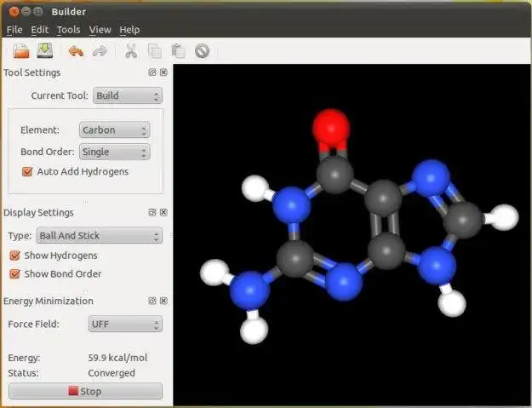532x408 pixels.
Task: Uncheck Show Bond Order
Action: (15, 273)
